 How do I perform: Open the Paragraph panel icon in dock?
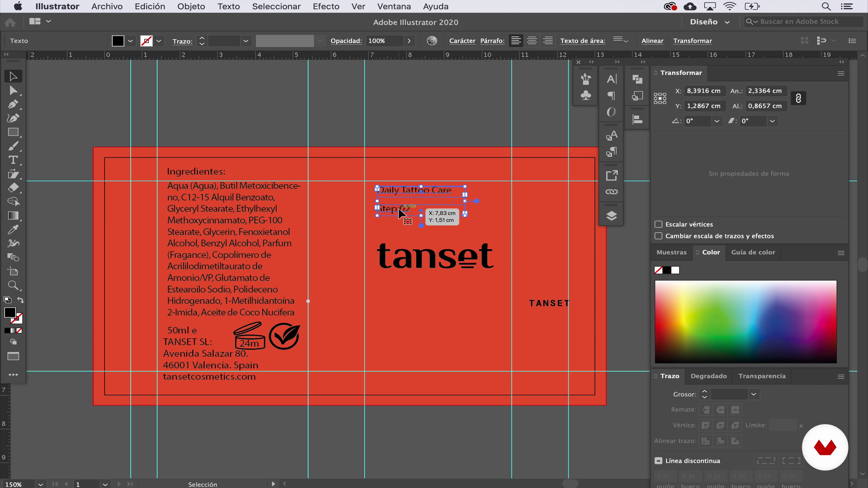coord(611,96)
